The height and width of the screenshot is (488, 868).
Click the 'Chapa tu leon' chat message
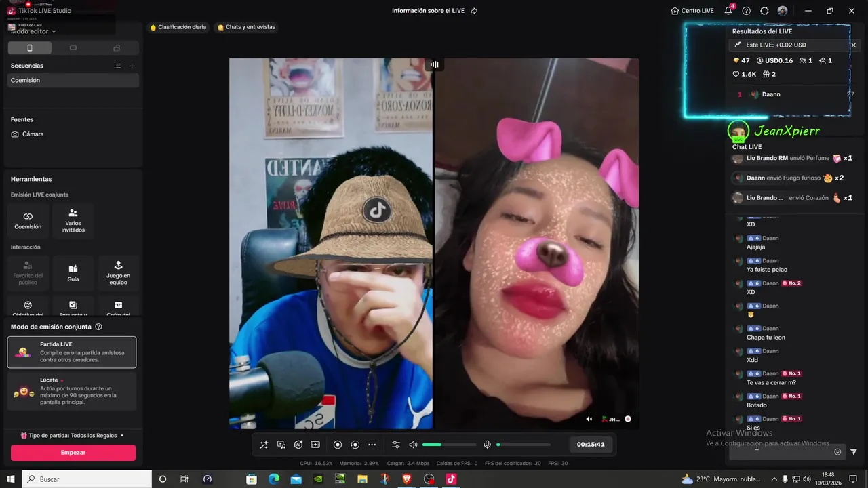click(x=766, y=338)
